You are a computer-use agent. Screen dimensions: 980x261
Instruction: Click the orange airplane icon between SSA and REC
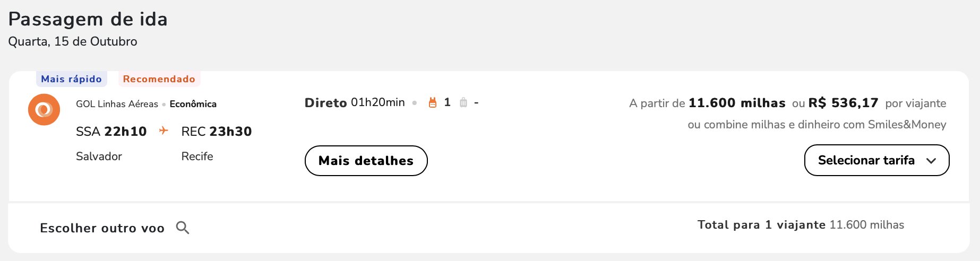coord(164,130)
